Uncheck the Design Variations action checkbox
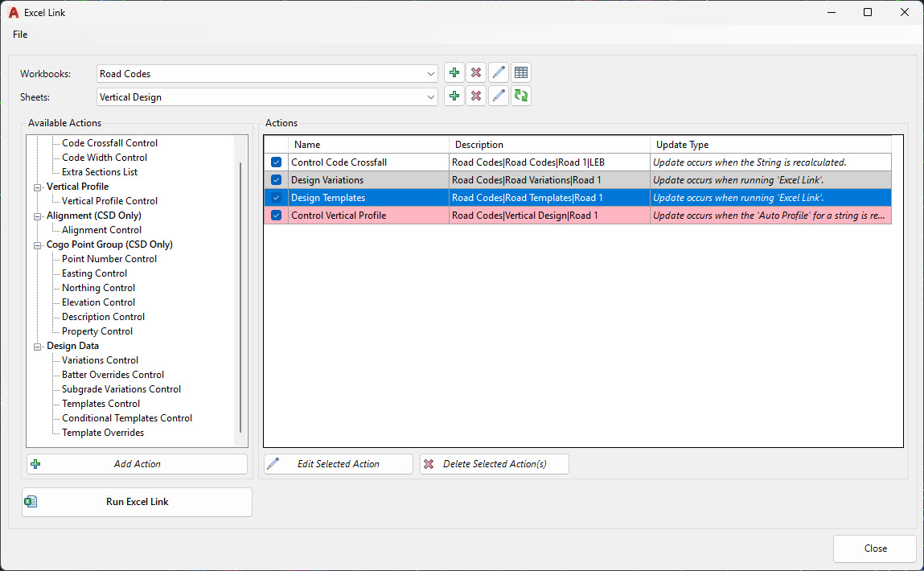The width and height of the screenshot is (924, 571). tap(276, 179)
